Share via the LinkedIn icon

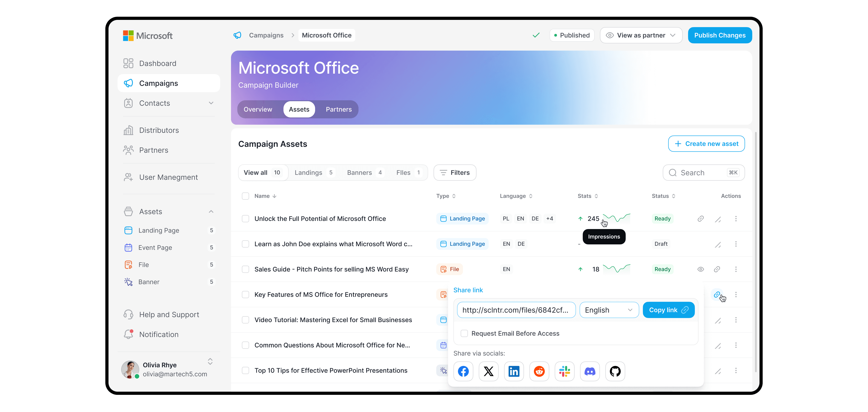pyautogui.click(x=514, y=371)
